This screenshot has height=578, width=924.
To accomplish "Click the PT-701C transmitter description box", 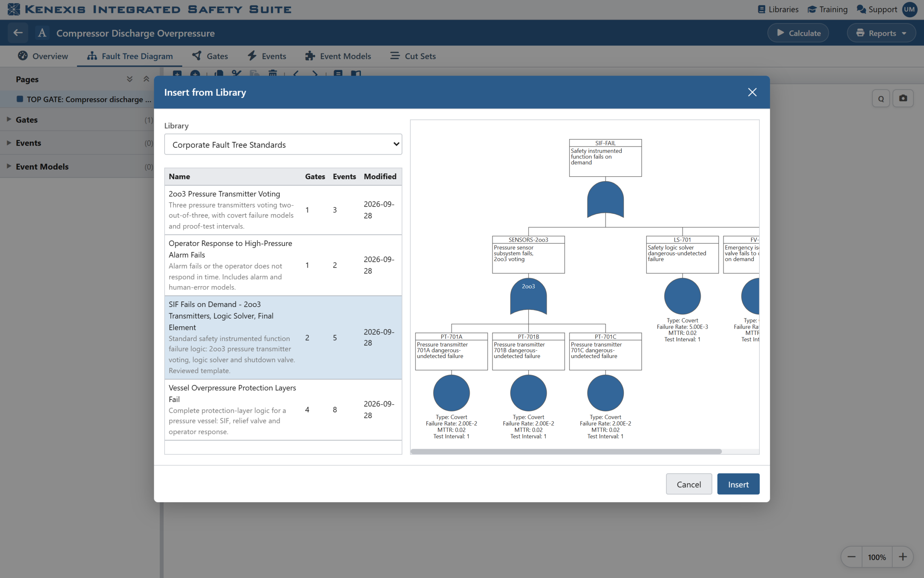I will [x=605, y=351].
